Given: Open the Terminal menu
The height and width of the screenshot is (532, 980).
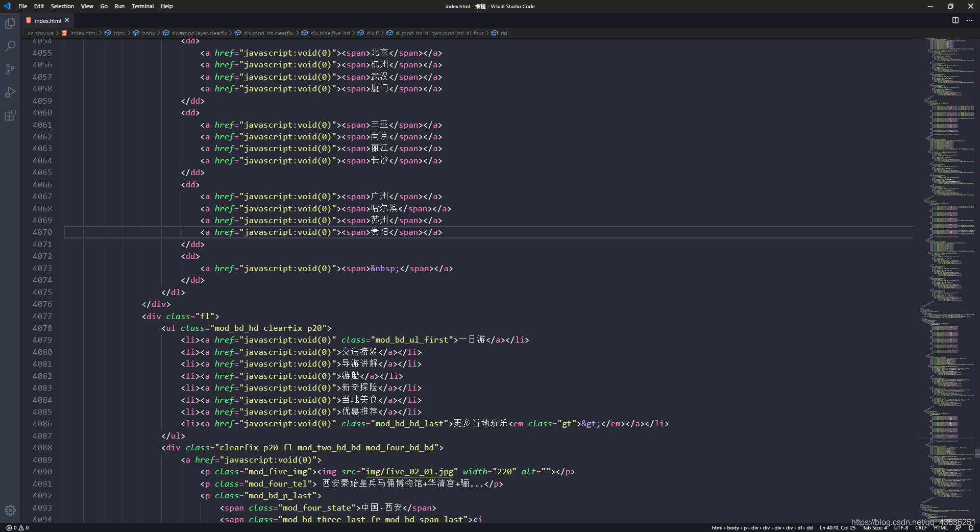Looking at the screenshot, I should [x=142, y=6].
